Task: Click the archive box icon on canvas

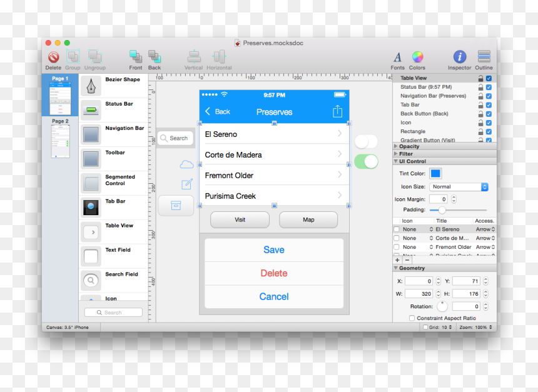Action: pyautogui.click(x=176, y=206)
